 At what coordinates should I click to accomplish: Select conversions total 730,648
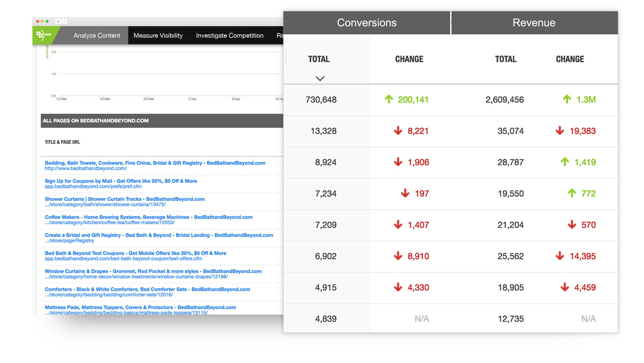(x=321, y=100)
